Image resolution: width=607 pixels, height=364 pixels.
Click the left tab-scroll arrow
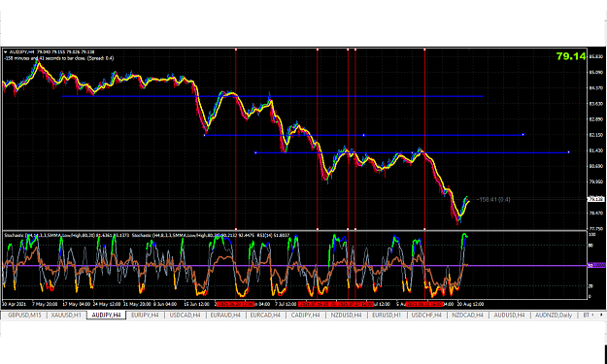(x=591, y=315)
